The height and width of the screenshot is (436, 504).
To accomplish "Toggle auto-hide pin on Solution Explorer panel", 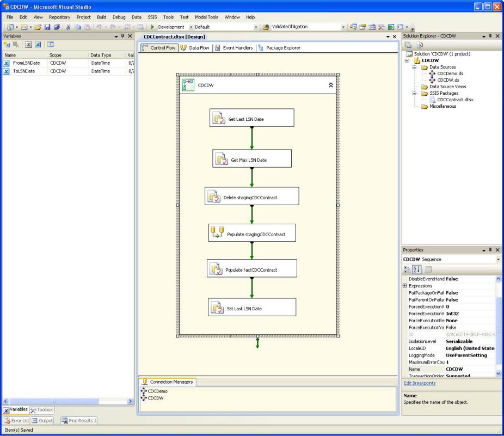I will click(x=490, y=36).
